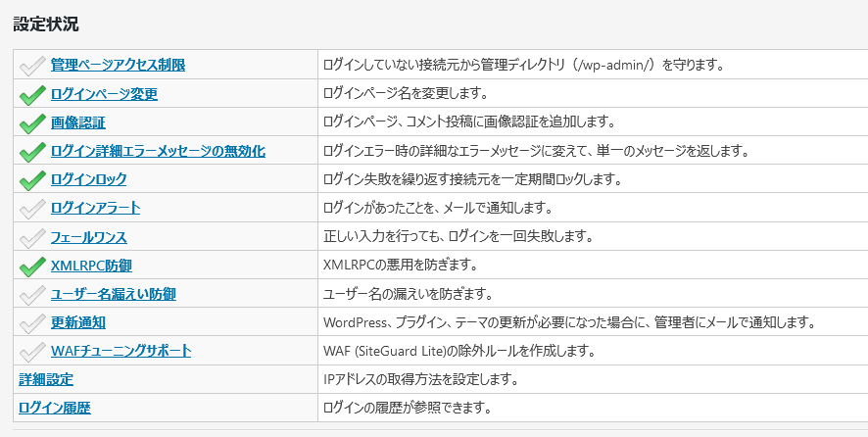
Task: Click the gray checkmark beside ユーザー名漏えい防御
Action: point(32,295)
